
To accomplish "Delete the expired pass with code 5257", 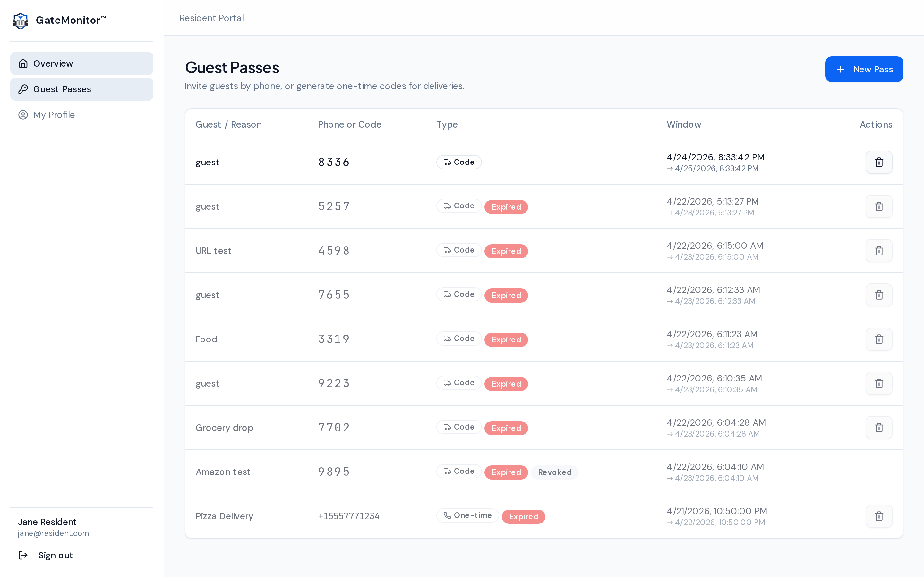I will pos(878,206).
